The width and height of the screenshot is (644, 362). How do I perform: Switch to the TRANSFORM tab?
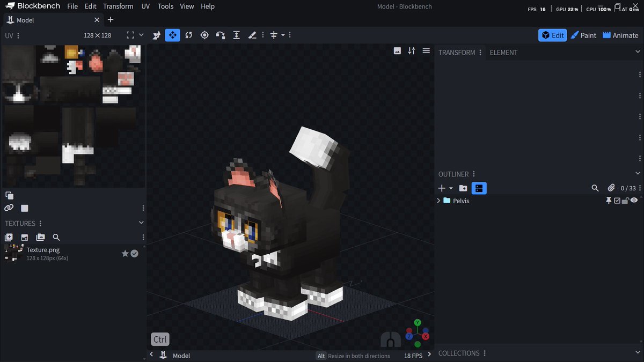point(457,53)
